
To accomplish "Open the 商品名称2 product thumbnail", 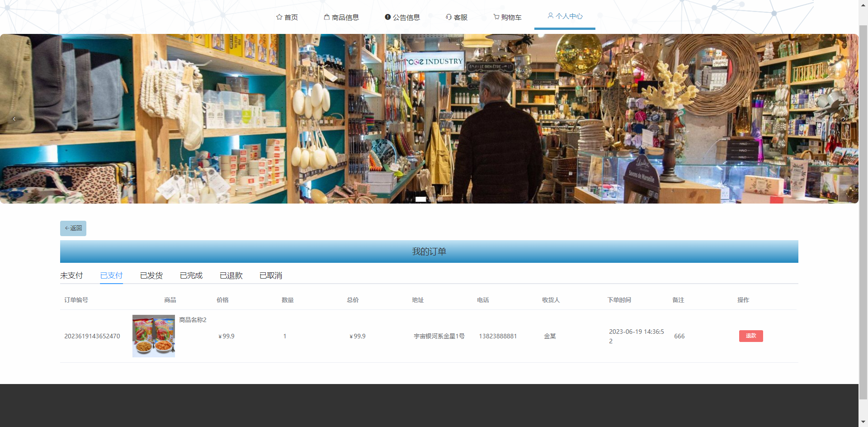I will pyautogui.click(x=154, y=336).
